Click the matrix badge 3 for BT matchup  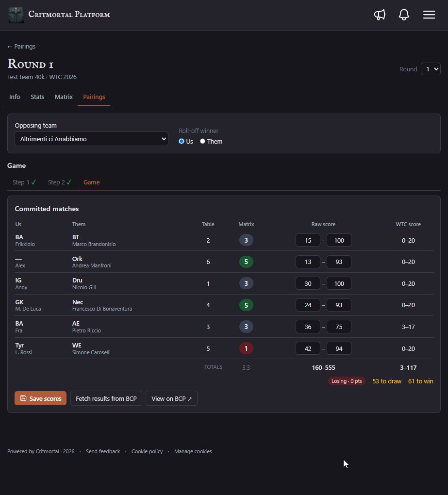point(246,240)
